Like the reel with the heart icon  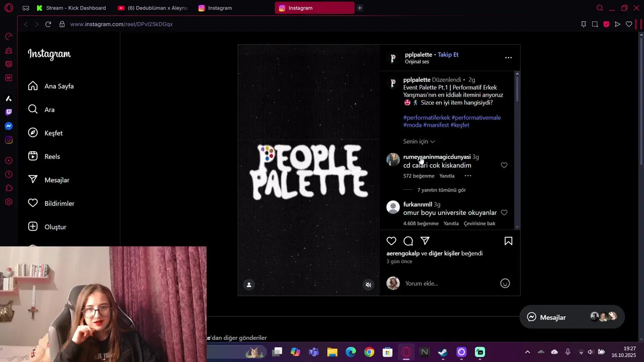[x=391, y=241]
